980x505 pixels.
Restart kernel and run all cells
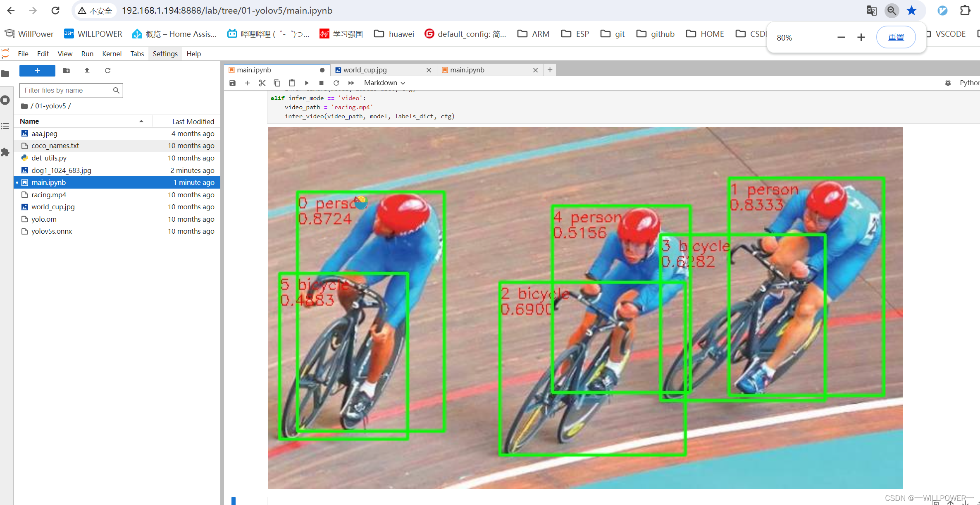coord(351,83)
